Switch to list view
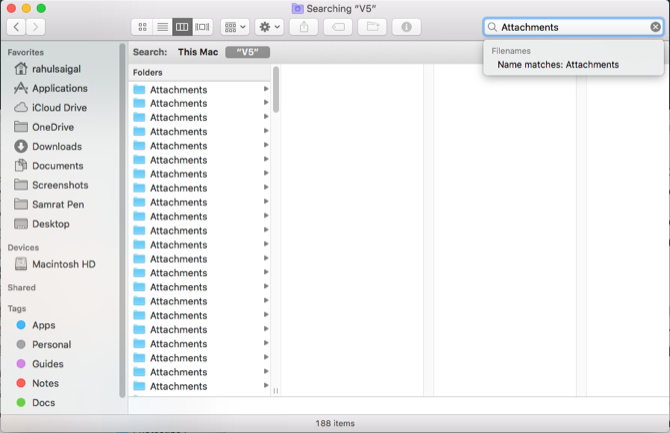This screenshot has height=433, width=670. [162, 27]
